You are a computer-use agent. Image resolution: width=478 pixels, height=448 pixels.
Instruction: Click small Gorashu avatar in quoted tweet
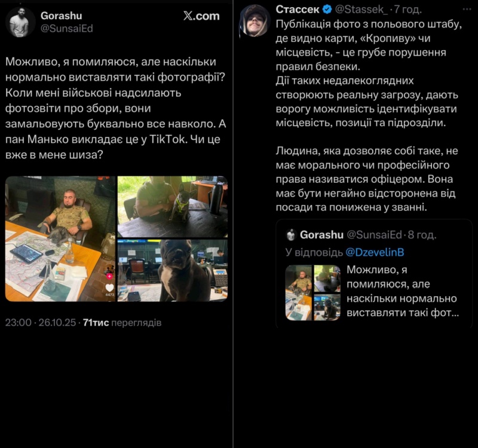[x=291, y=235]
